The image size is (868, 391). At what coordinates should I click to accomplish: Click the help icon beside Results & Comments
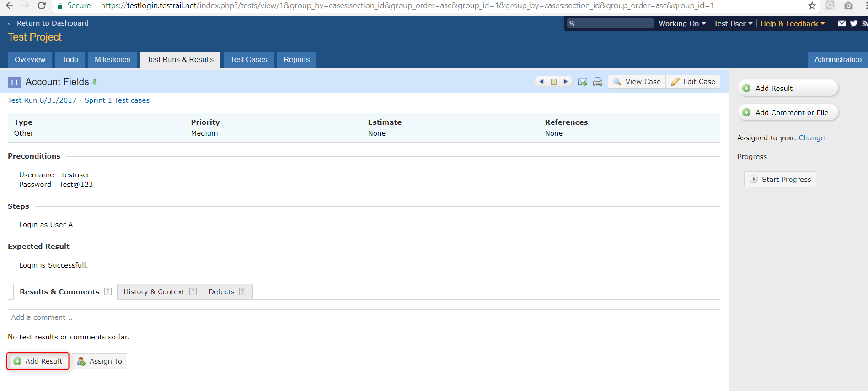click(108, 291)
